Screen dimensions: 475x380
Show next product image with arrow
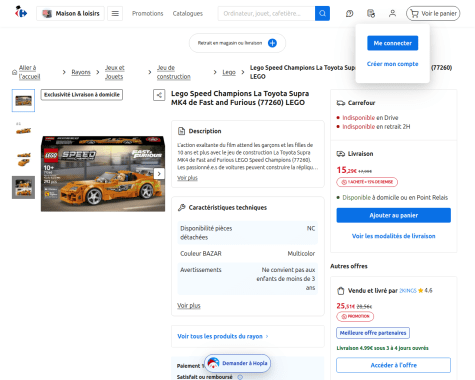click(159, 174)
